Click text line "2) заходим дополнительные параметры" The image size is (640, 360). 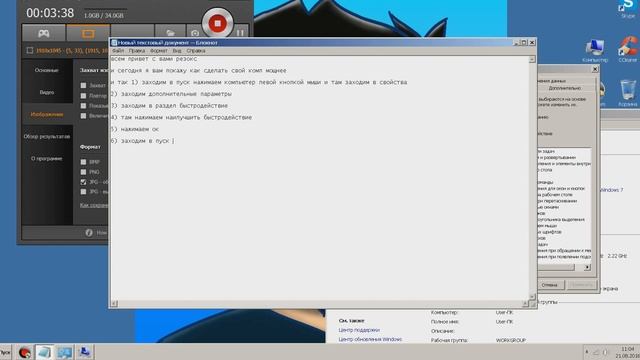(171, 94)
